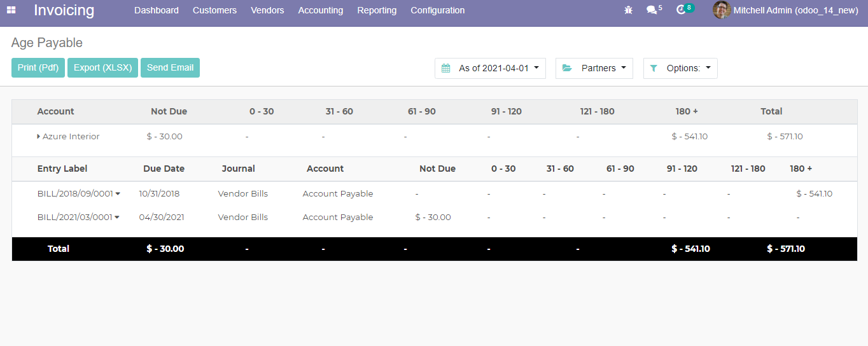Click the Export (XLSX) button
The image size is (868, 346).
(102, 68)
